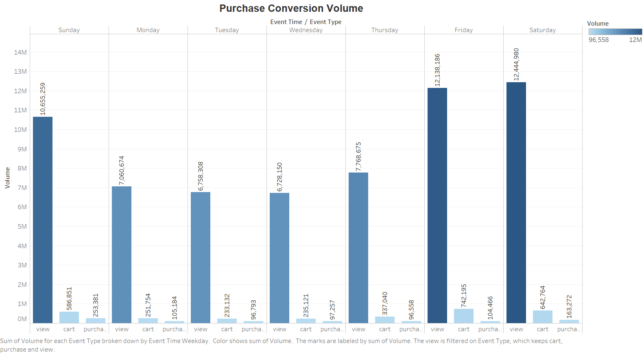Click the view axis label under Monday
The width and height of the screenshot is (644, 354).
pos(122,329)
